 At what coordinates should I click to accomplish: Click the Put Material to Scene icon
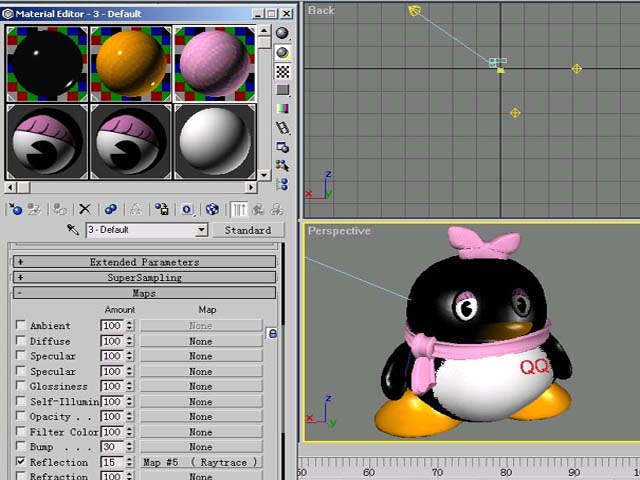(x=34, y=210)
